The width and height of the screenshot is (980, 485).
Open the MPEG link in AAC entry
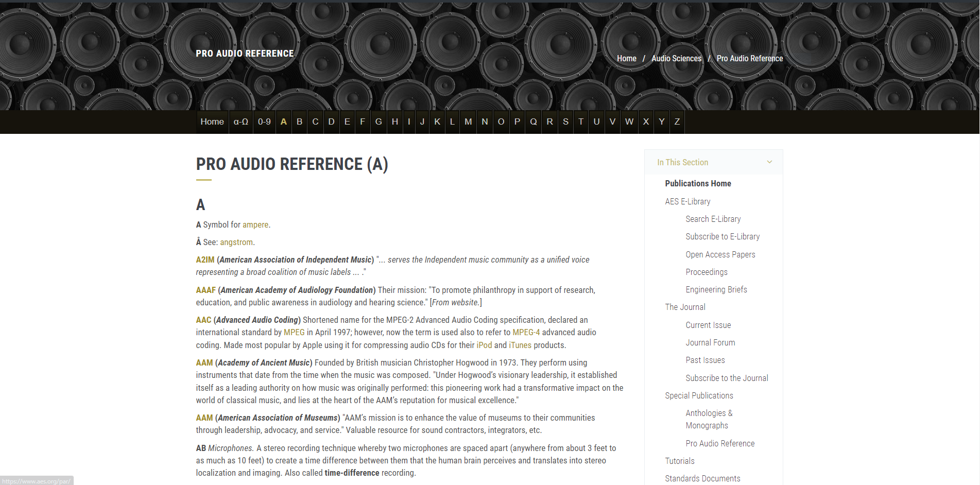294,332
